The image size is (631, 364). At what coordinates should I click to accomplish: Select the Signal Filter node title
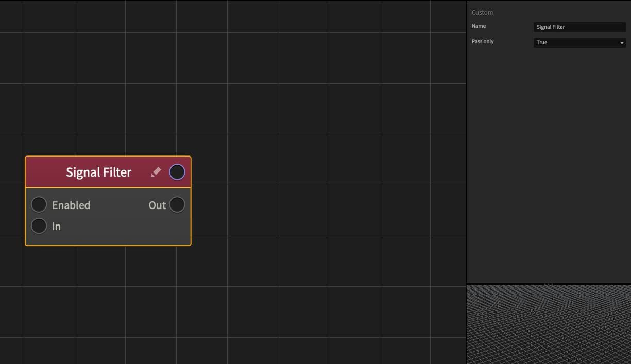[x=98, y=172]
